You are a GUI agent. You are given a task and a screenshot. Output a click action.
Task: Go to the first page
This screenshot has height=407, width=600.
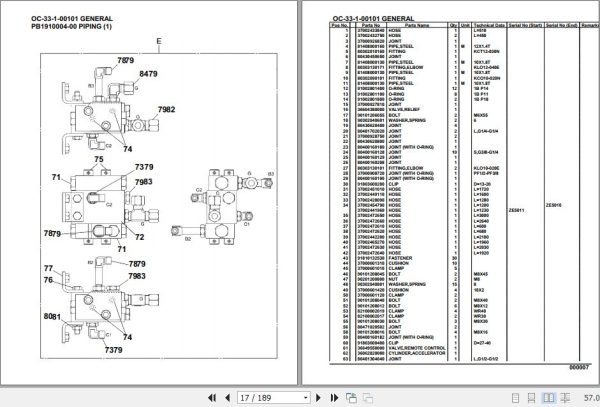coord(212,398)
